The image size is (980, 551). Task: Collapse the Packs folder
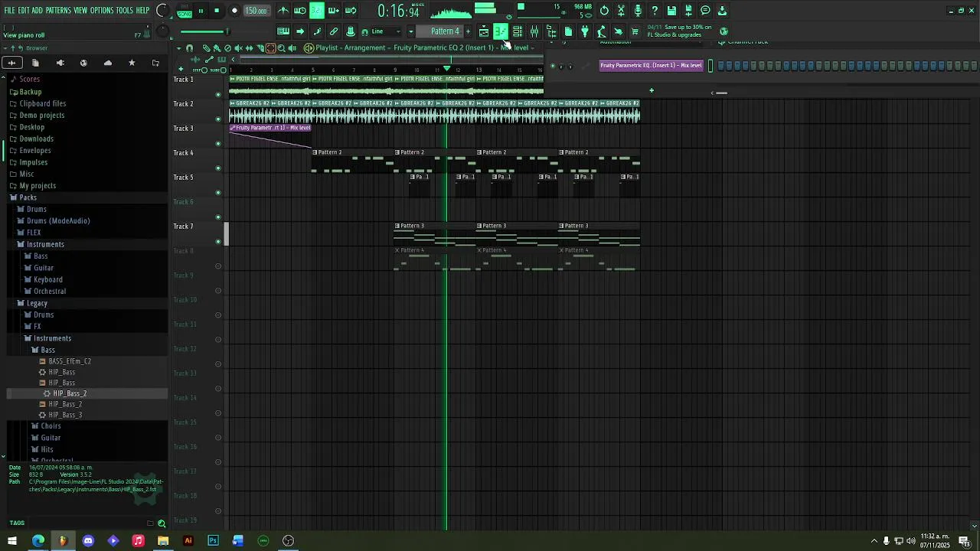28,197
